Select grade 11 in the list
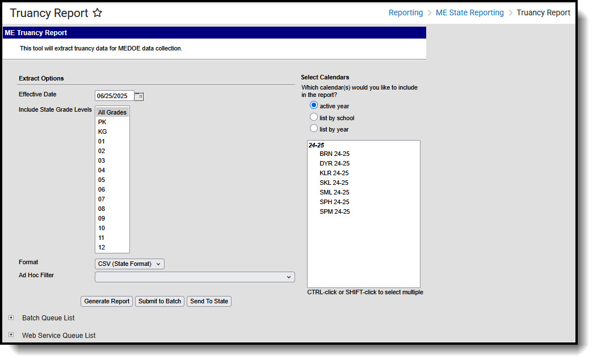The width and height of the screenshot is (597, 364). pos(112,238)
